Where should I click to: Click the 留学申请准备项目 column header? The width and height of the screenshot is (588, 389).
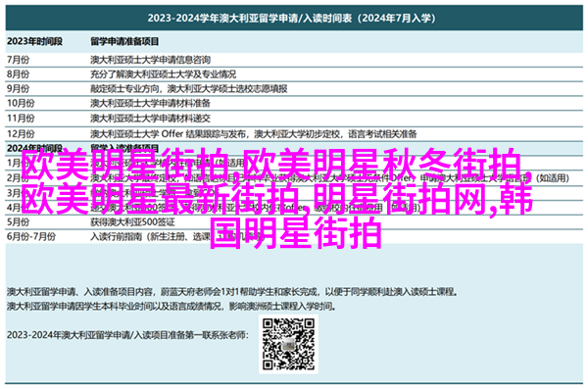click(x=124, y=41)
